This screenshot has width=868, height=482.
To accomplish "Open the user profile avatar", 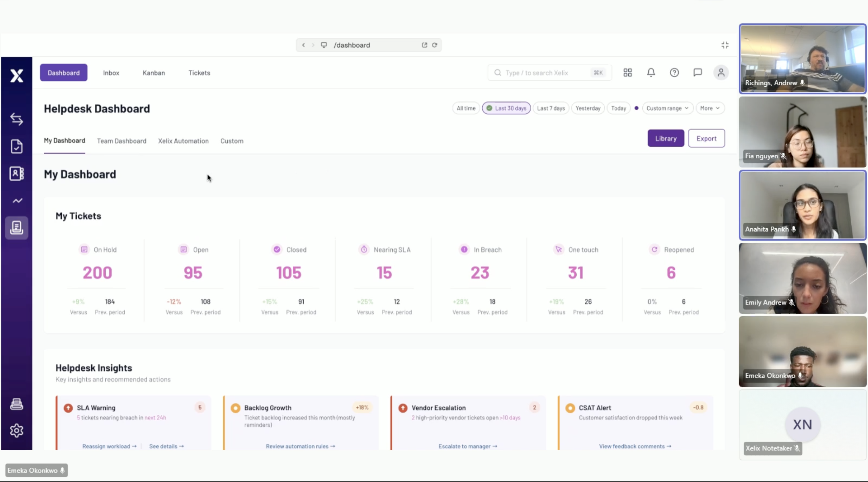I will click(x=721, y=73).
